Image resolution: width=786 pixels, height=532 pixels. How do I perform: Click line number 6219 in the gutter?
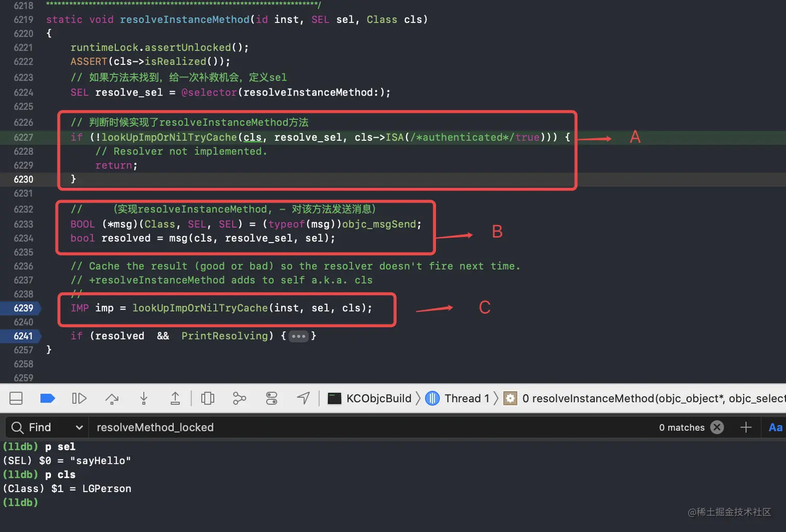point(23,20)
